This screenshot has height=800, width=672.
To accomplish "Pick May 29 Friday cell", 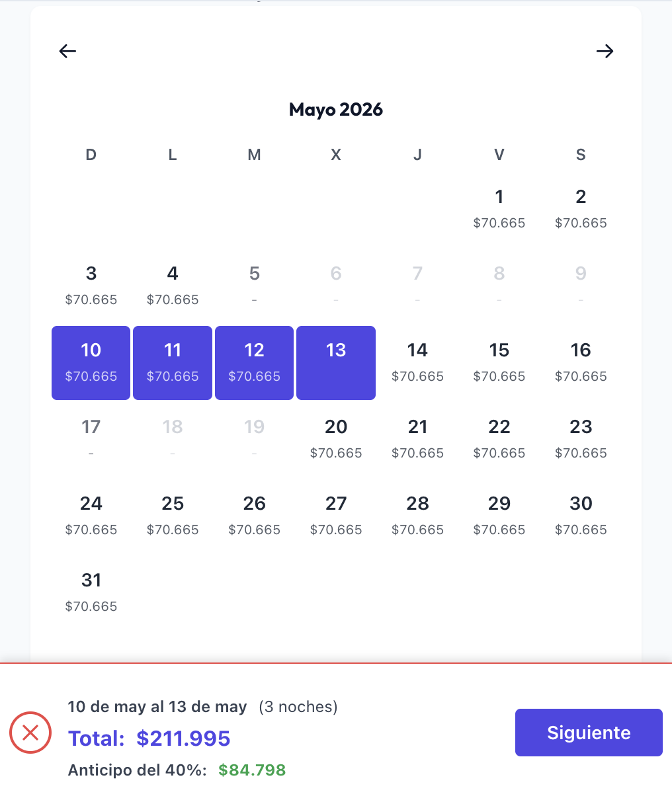I will tap(499, 516).
